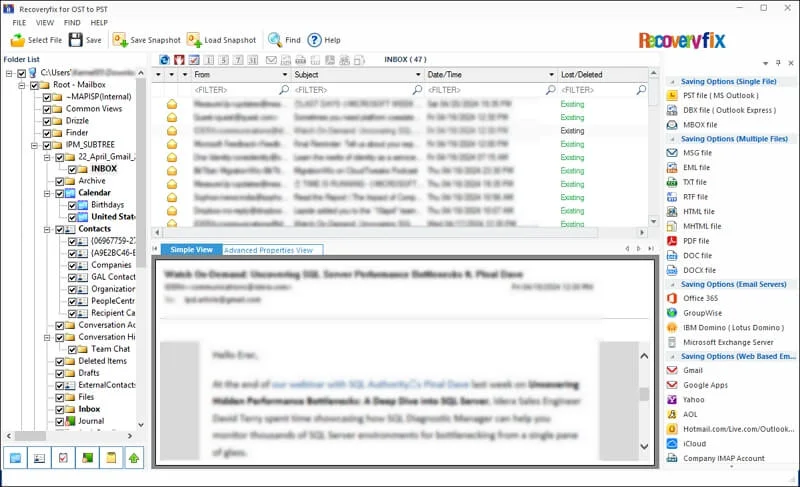Open Company IMAP Account saving option

click(723, 458)
